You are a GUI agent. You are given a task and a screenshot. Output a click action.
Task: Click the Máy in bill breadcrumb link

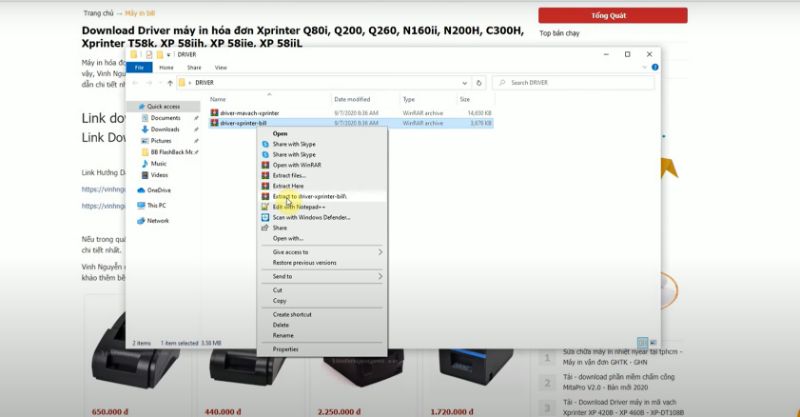(140, 14)
